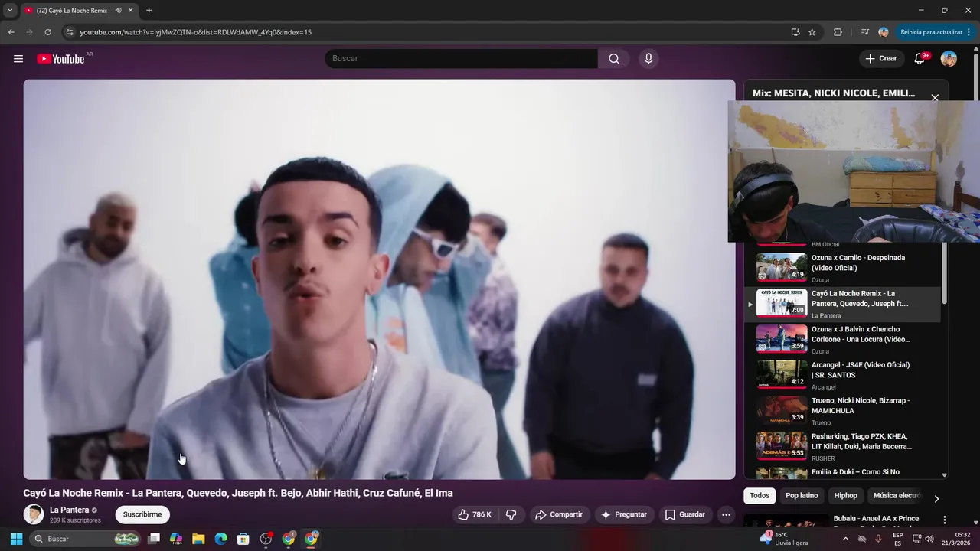Play Ozuna x Camilo - Despeinada from playlist
Screen dimensions: 980x551
pos(843,268)
